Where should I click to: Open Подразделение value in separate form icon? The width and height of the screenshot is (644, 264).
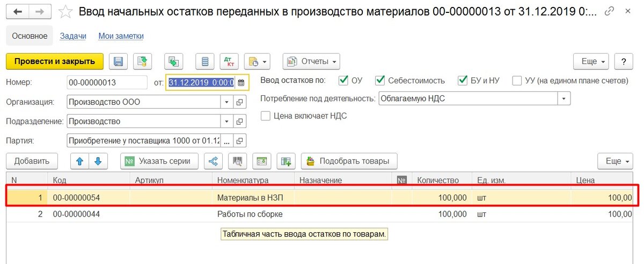(240, 121)
